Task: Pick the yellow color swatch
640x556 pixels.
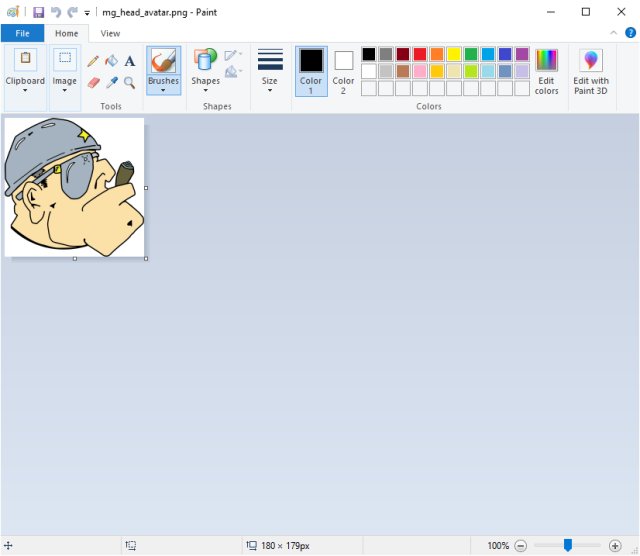Action: pos(454,54)
